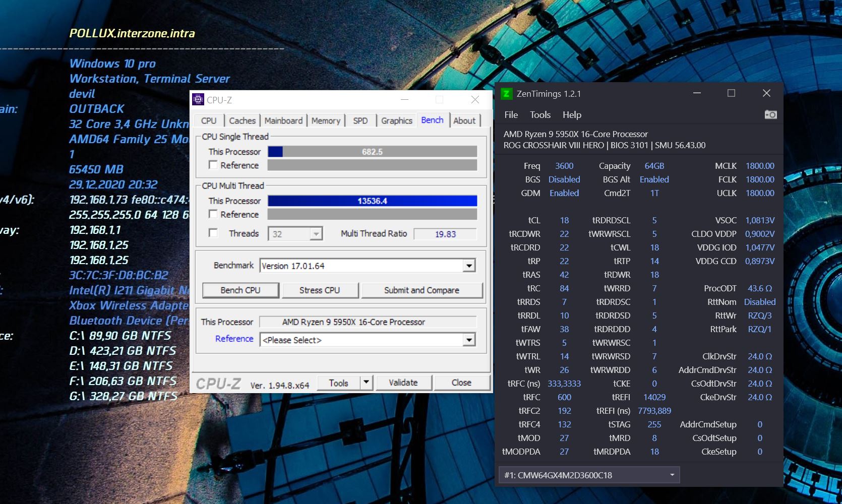
Task: Click the tSTAG value 255
Action: [x=654, y=424]
